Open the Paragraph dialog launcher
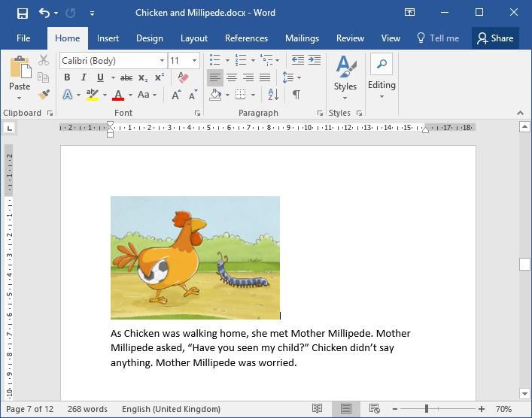Screen dimensions: 532x418 (x=320, y=114)
